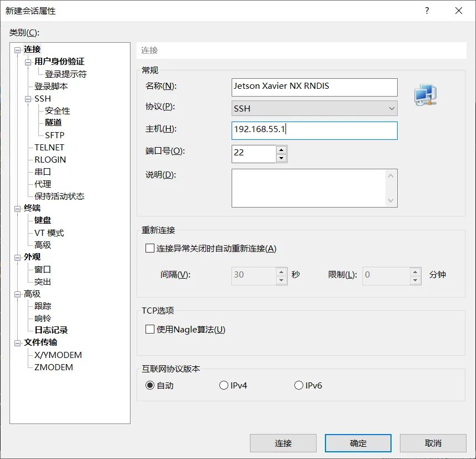Click the 间隔 interval seconds field

click(x=254, y=276)
